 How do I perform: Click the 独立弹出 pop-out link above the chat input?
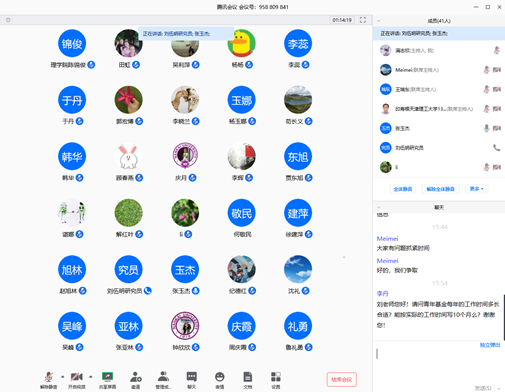(490, 345)
